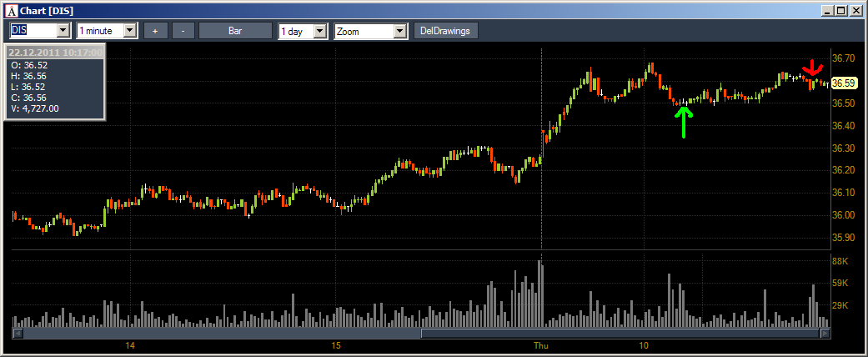This screenshot has width=868, height=357.
Task: Click the horizontal scrollbar thumb
Action: [620, 334]
